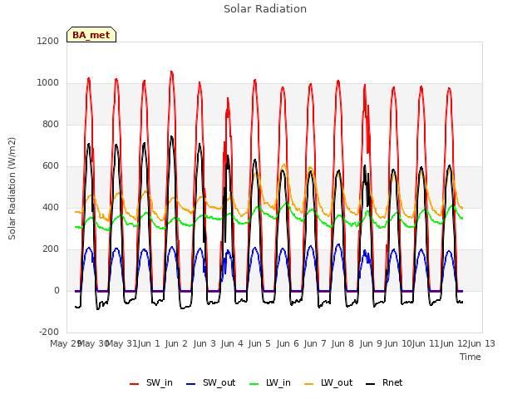Toggle the LW_in legend entry

pos(270,383)
